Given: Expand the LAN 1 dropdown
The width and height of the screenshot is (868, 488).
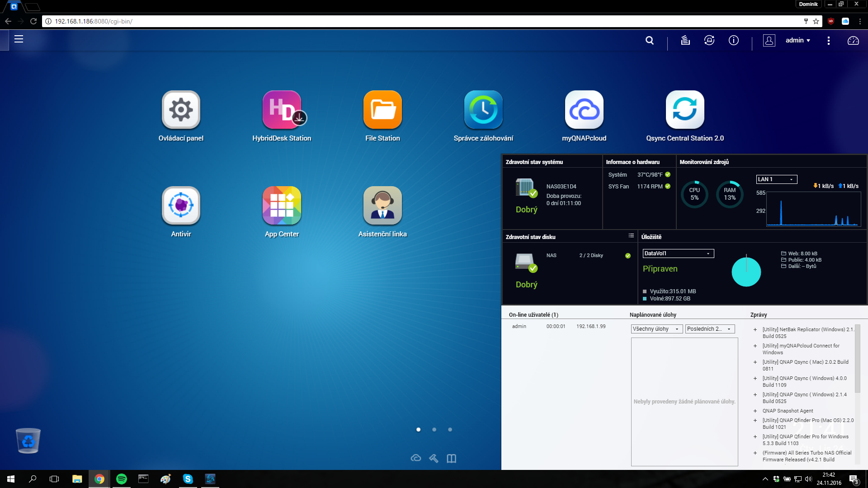Looking at the screenshot, I should [x=776, y=179].
